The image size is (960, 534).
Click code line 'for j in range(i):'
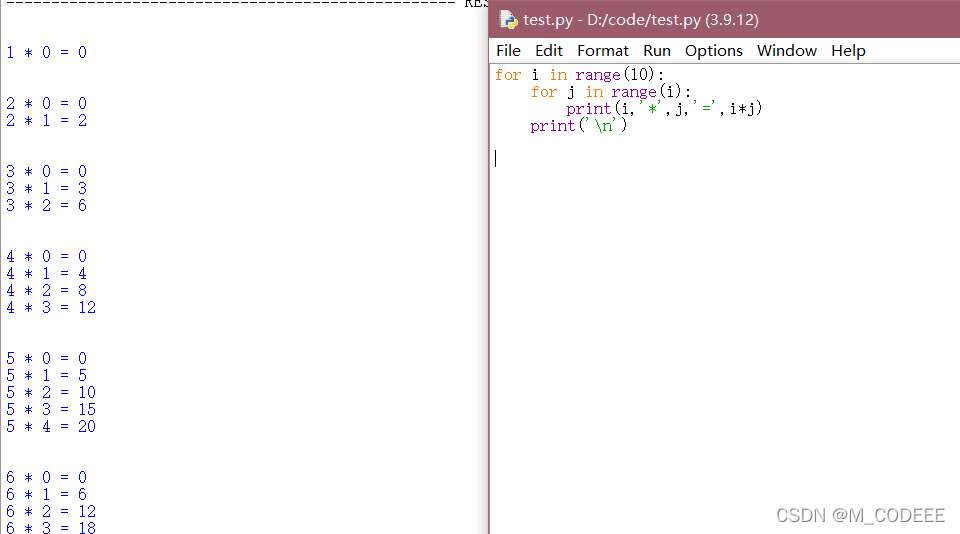coord(611,92)
